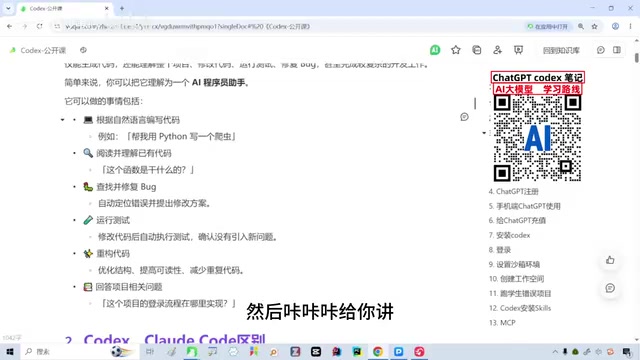Click 回到知识库 button
The height and width of the screenshot is (360, 640).
tap(561, 51)
